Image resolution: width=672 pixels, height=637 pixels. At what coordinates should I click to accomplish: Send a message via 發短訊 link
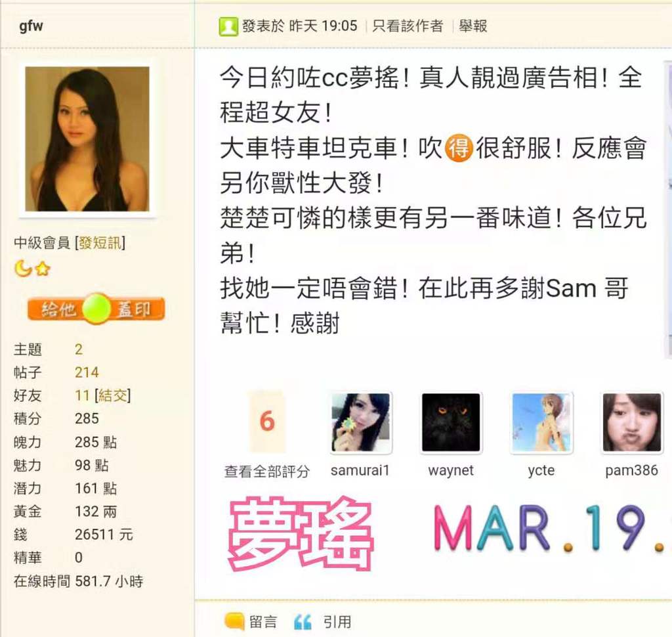click(100, 243)
